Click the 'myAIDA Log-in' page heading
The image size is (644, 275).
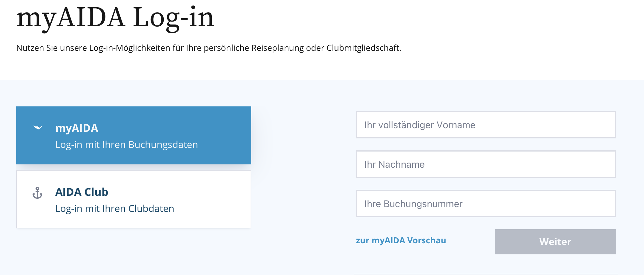click(x=115, y=17)
